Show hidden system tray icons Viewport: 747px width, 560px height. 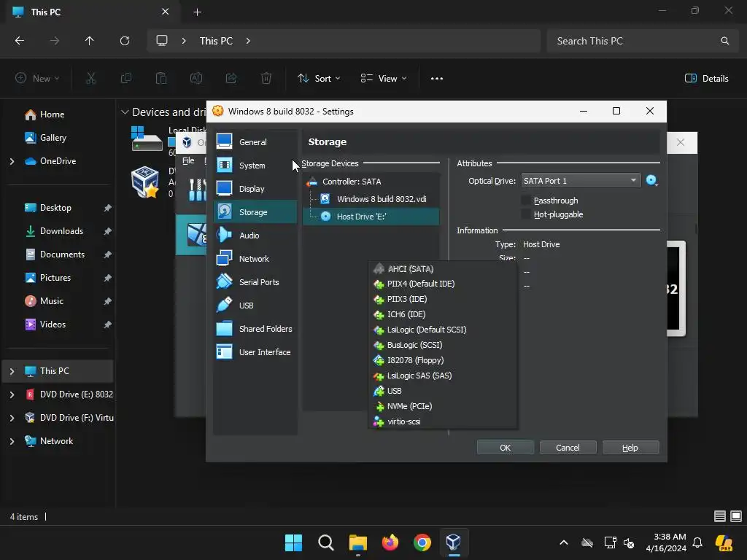pyautogui.click(x=564, y=542)
